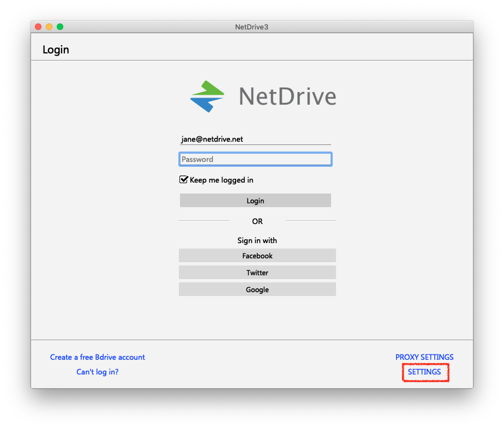Sign in with Twitter

(x=257, y=273)
